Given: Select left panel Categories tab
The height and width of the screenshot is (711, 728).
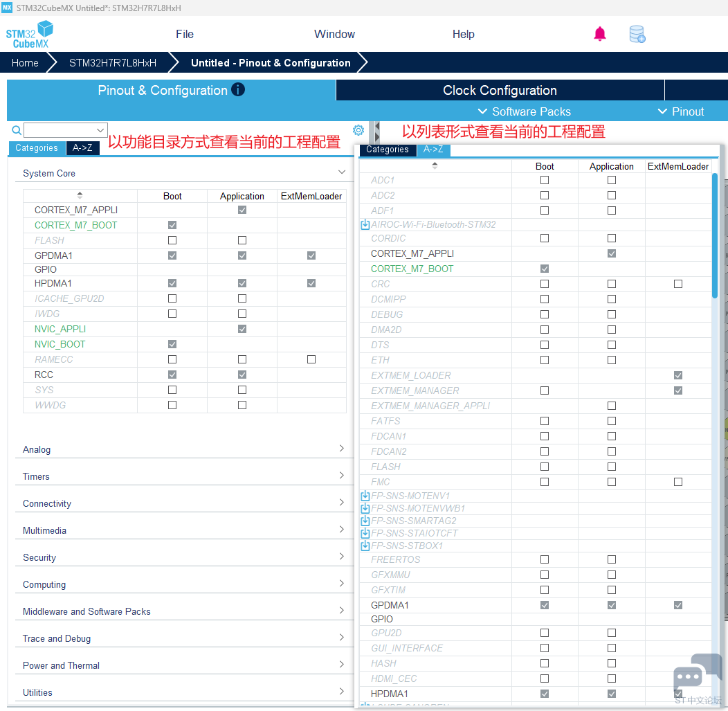Looking at the screenshot, I should (x=37, y=147).
